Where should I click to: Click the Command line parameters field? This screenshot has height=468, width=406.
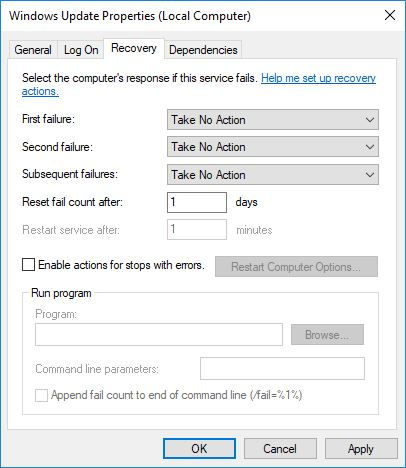pos(282,369)
